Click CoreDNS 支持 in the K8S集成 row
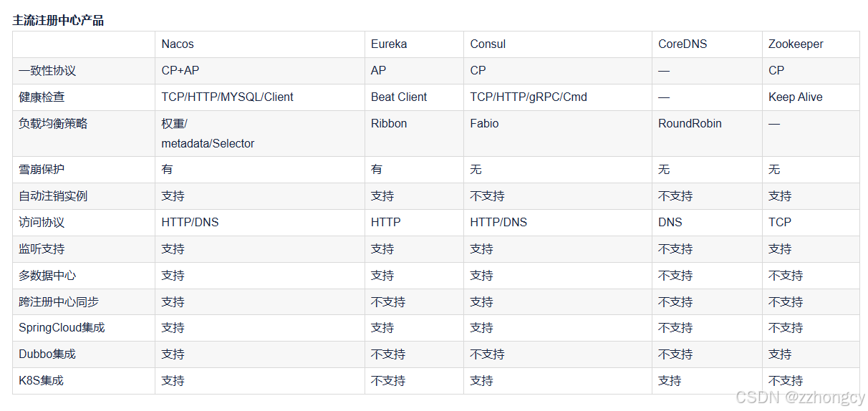 pos(670,381)
